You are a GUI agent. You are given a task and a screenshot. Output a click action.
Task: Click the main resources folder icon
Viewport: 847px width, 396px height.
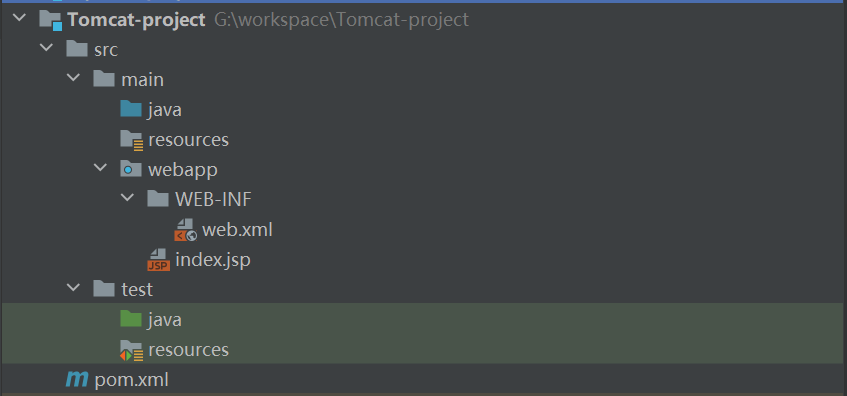pos(131,140)
